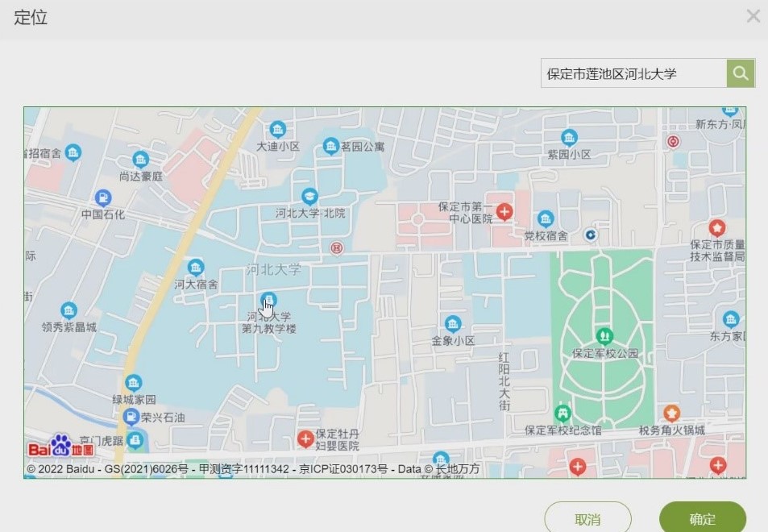Click the Baidu map logo
The image size is (768, 532).
click(61, 447)
